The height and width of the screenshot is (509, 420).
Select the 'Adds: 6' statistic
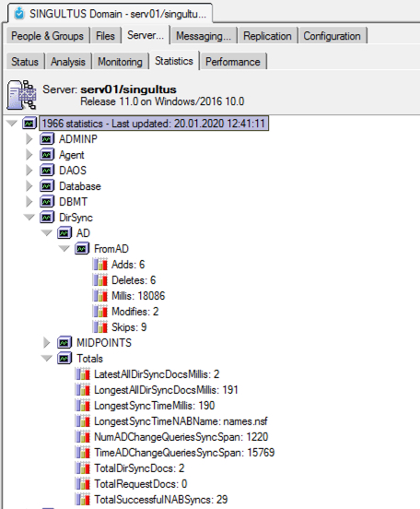click(x=128, y=265)
